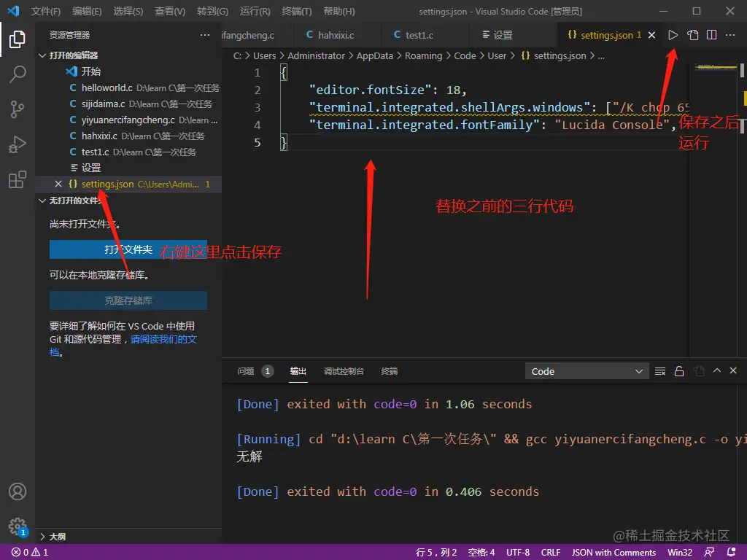Maximize the bottom panel size
The image size is (747, 560).
coord(716,370)
